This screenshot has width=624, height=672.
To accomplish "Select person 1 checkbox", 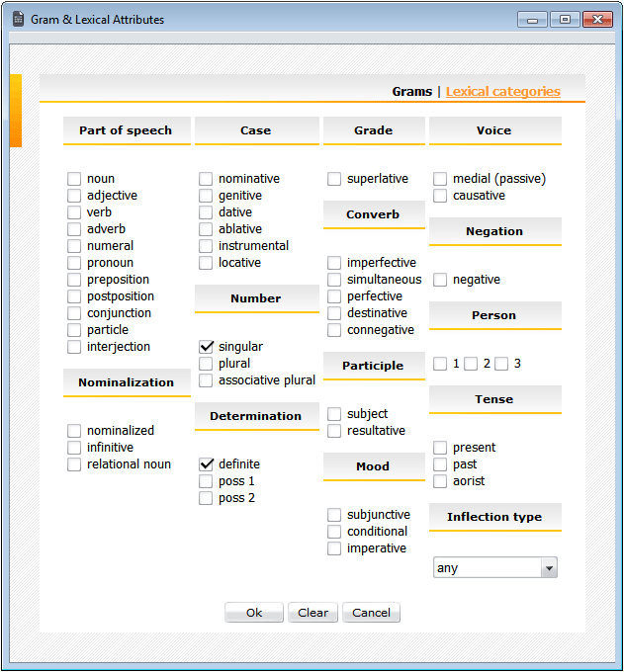I will pos(440,364).
